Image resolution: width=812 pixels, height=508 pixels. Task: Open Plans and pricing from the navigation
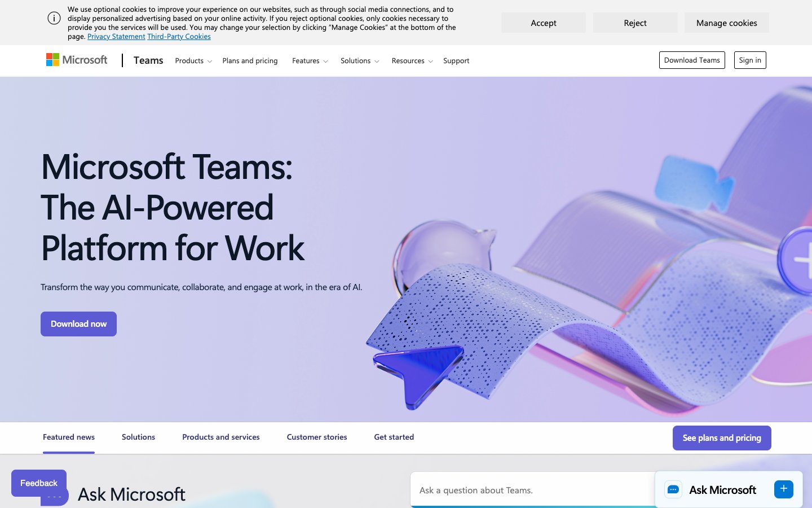click(250, 60)
